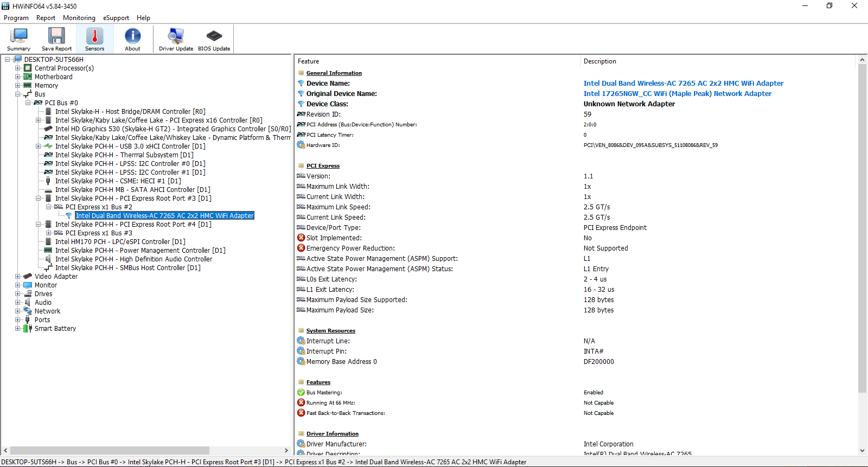This screenshot has width=868, height=467.
Task: Select PCI Express x1 Bus #2 item
Action: pos(99,207)
